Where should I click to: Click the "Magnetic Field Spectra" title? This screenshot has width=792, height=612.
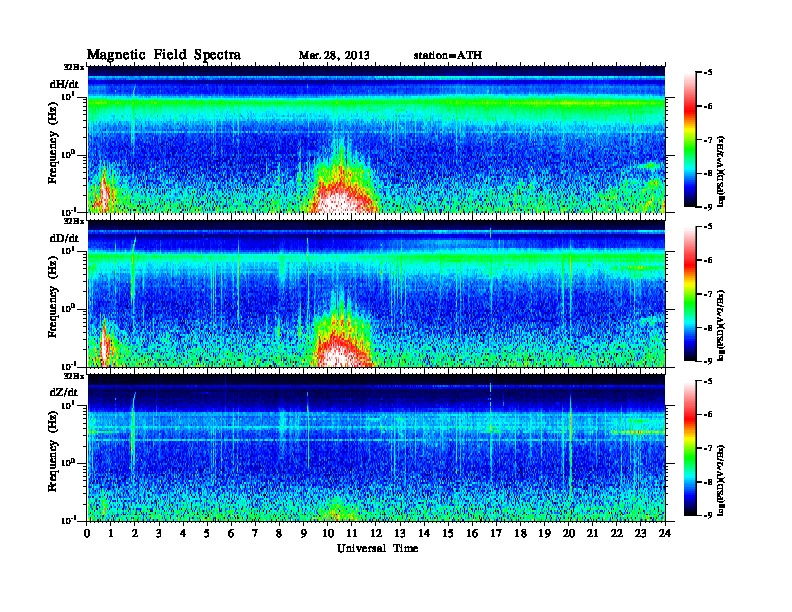[x=164, y=55]
